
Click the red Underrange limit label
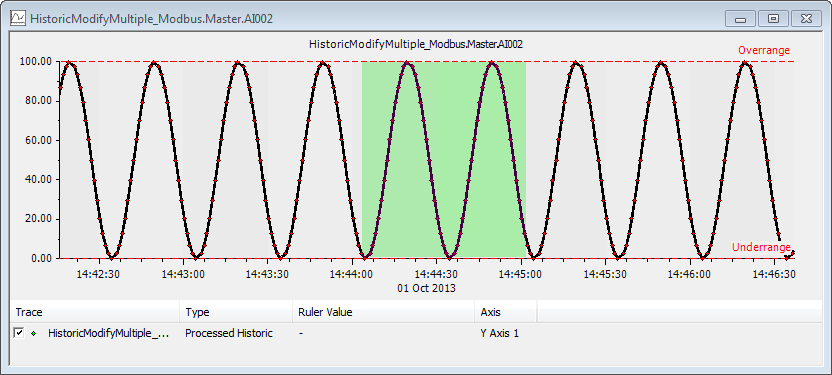761,248
